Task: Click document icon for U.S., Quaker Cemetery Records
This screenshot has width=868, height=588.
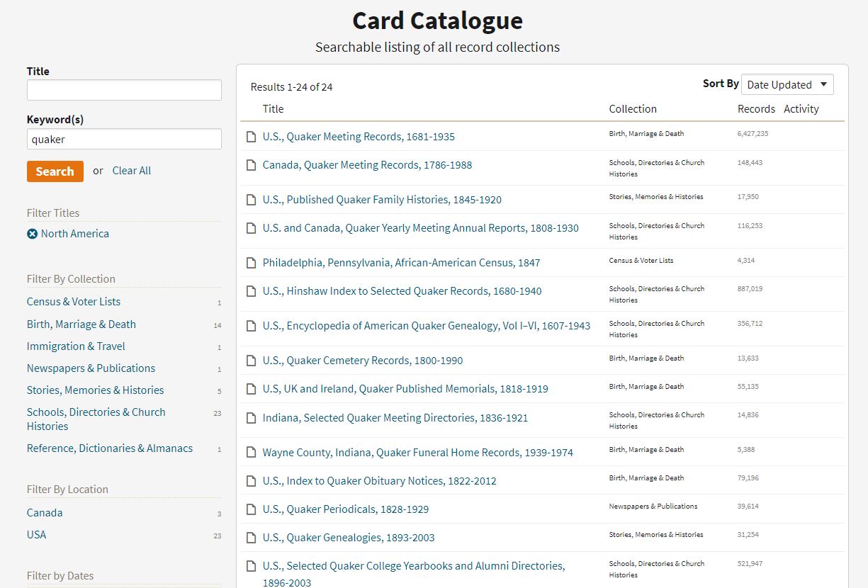Action: tap(251, 361)
